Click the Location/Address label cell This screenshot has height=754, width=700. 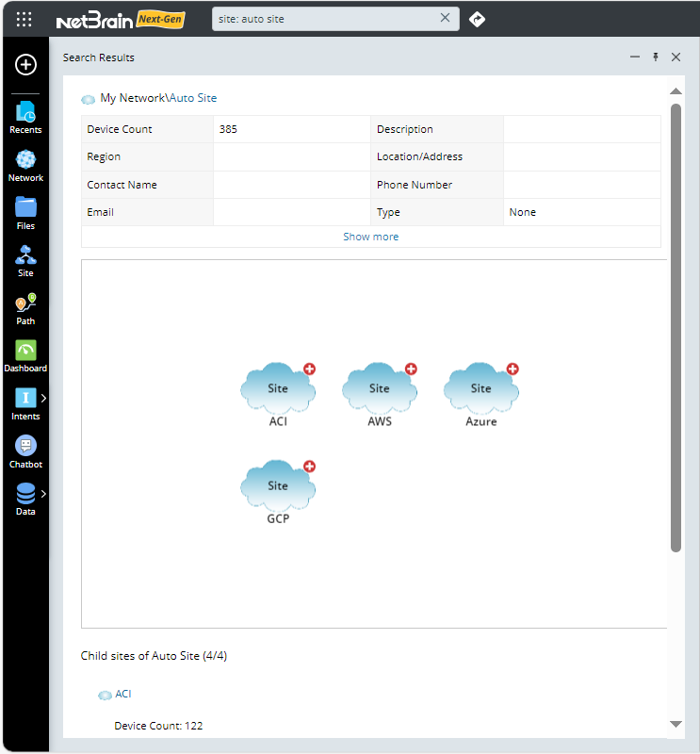(x=437, y=156)
